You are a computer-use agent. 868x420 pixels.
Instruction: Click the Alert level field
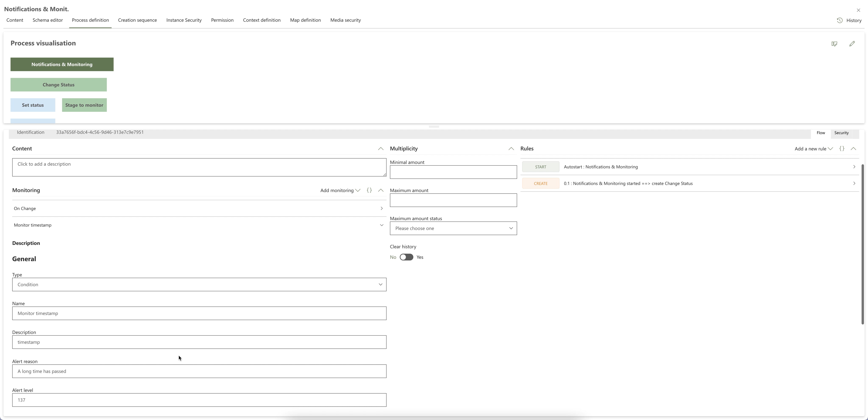coord(199,400)
